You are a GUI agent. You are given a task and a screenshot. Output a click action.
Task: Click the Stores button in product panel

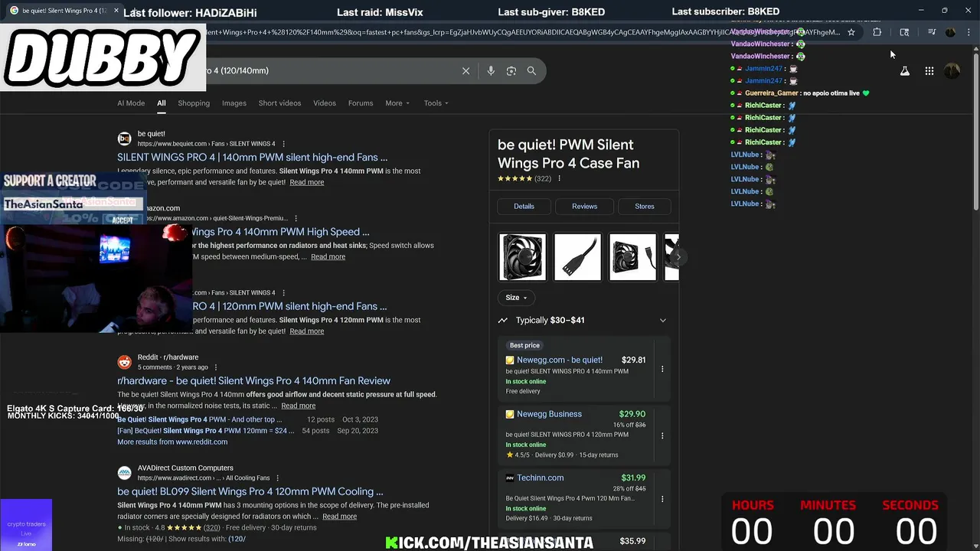click(x=645, y=206)
